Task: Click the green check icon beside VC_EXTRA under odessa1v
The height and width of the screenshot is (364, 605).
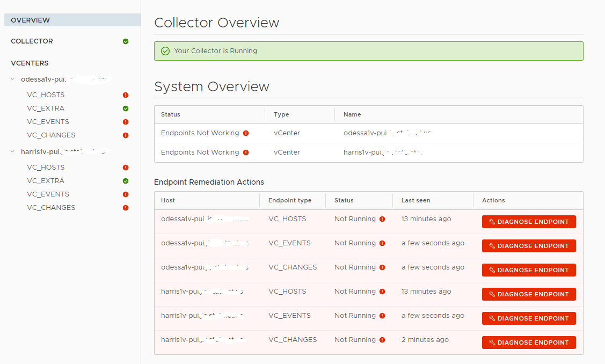Action: 125,108
